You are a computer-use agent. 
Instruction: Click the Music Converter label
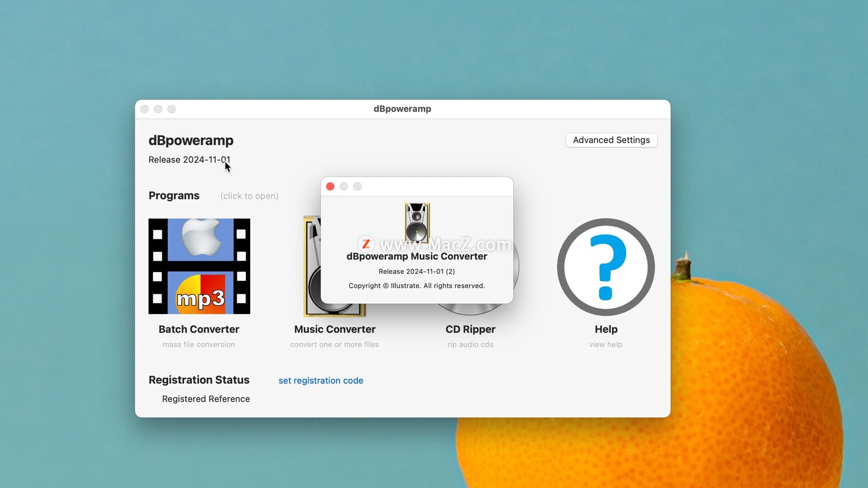coord(335,329)
